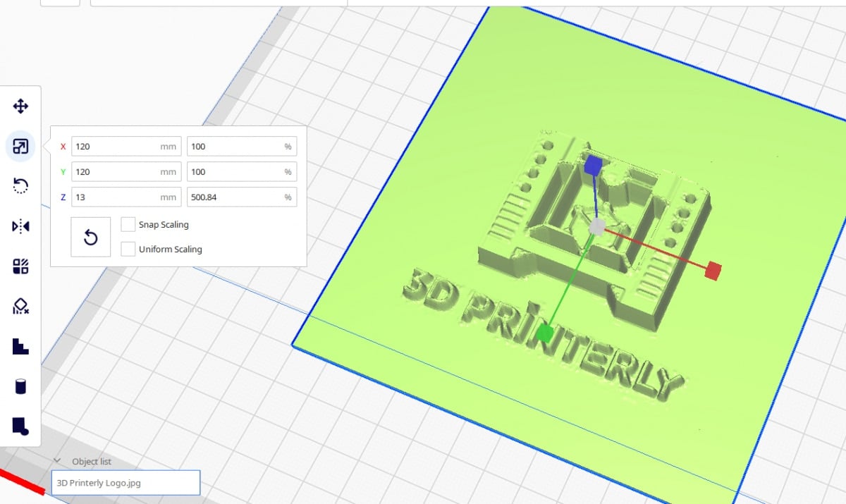
Task: Select the Scale tool
Action: (20, 147)
